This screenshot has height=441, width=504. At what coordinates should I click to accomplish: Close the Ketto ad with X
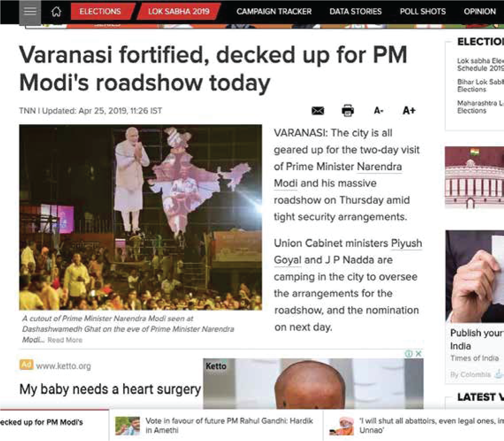click(x=419, y=353)
